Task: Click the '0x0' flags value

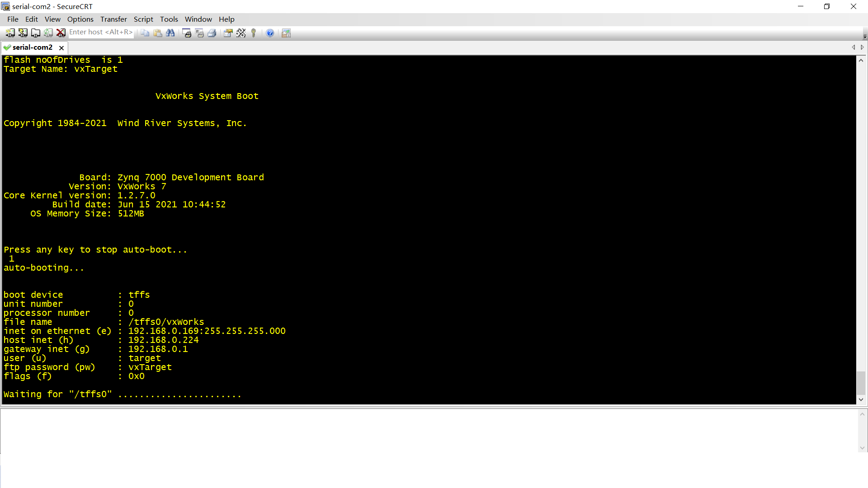Action: (137, 376)
